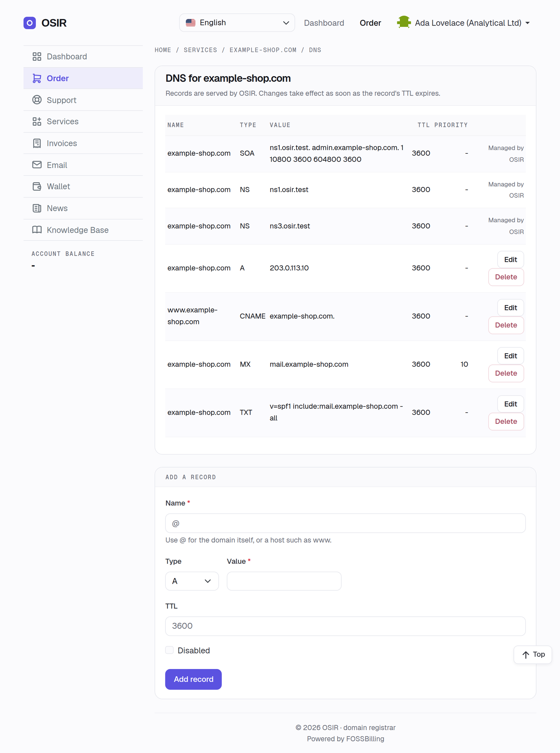Click the Invoices receipt icon
This screenshot has height=753, width=560.
tap(37, 143)
